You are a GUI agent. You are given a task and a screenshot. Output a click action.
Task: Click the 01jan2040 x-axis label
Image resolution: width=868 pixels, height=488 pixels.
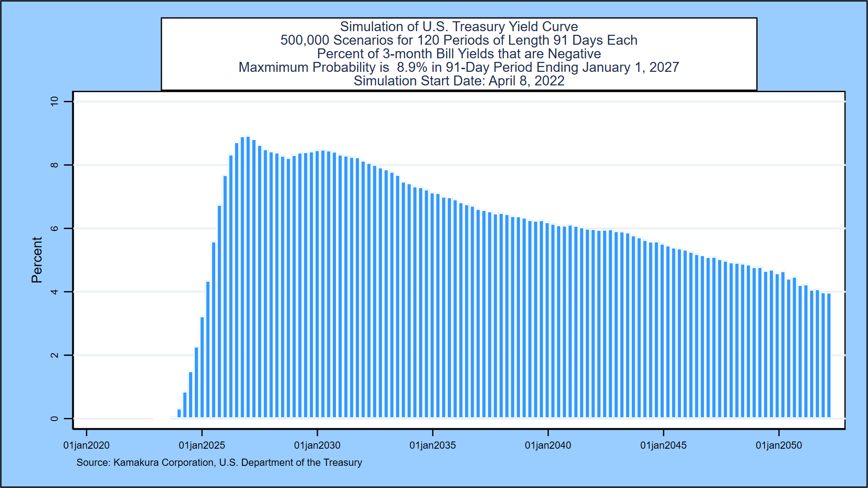[x=548, y=446]
